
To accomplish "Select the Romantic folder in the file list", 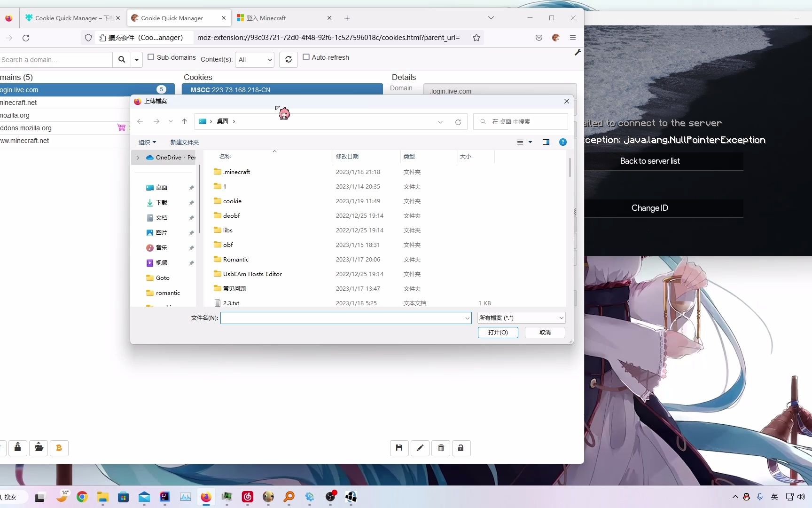I will 235,259.
